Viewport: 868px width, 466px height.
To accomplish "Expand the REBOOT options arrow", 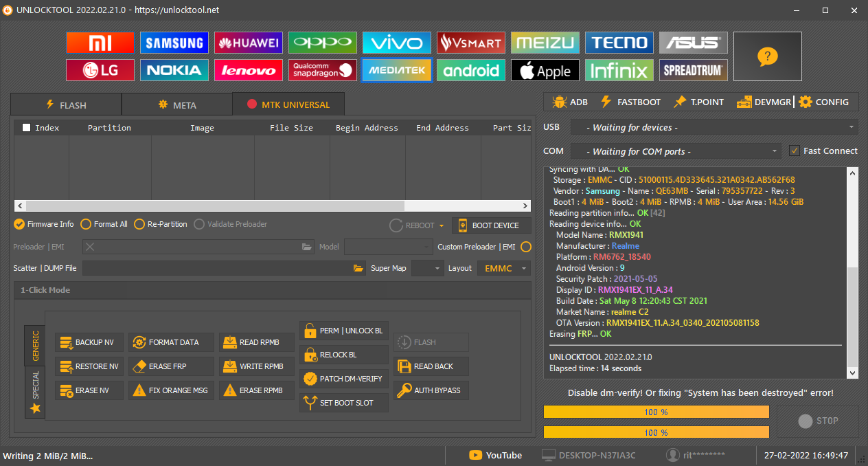I will pyautogui.click(x=442, y=225).
